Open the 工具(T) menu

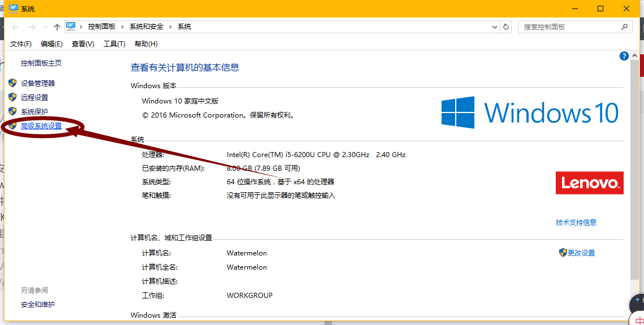point(114,44)
